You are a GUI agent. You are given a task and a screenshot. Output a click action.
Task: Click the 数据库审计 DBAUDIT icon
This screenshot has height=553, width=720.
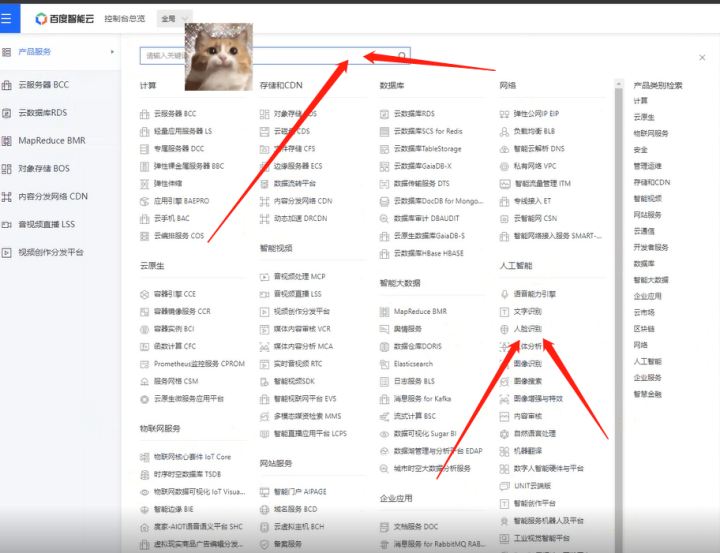click(x=384, y=219)
